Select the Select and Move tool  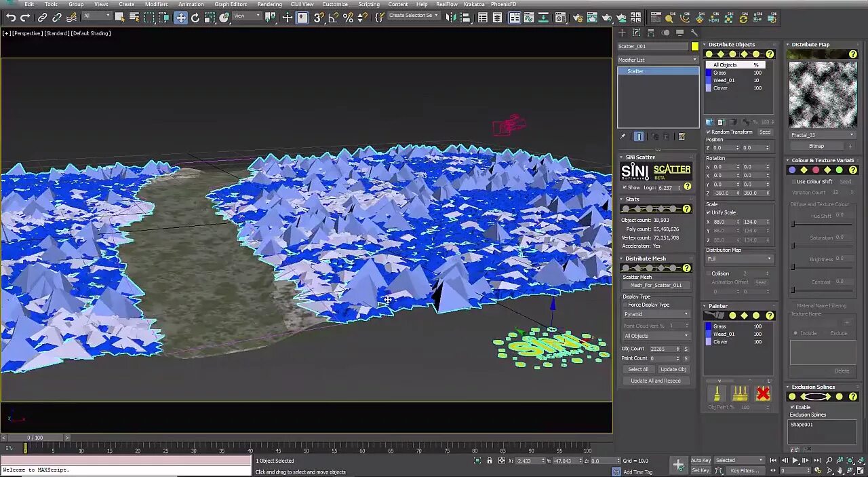[180, 18]
